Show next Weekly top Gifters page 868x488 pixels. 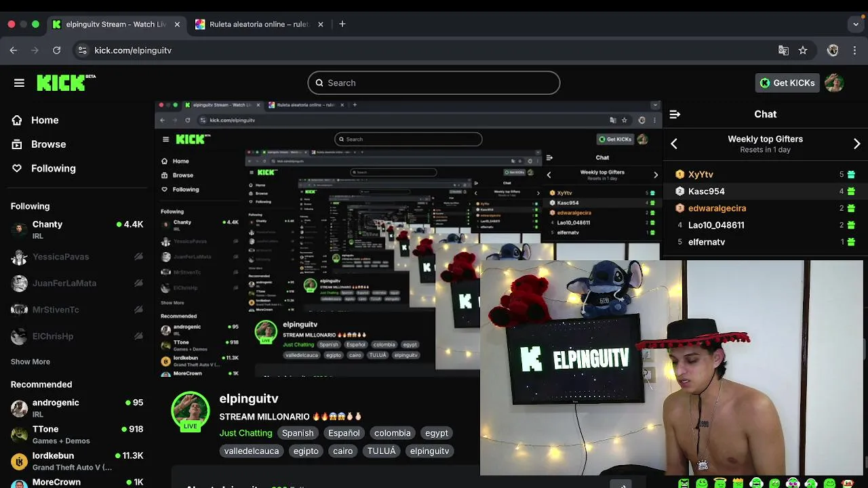point(856,144)
